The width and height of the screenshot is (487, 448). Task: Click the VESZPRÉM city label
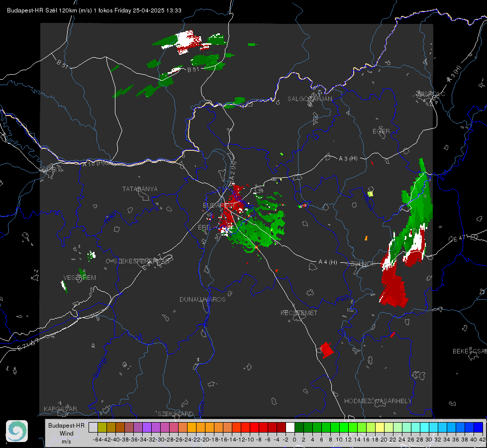click(80, 278)
